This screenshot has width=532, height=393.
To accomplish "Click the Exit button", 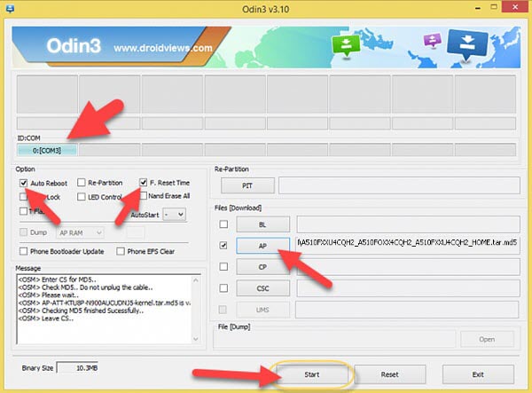I will tap(478, 374).
